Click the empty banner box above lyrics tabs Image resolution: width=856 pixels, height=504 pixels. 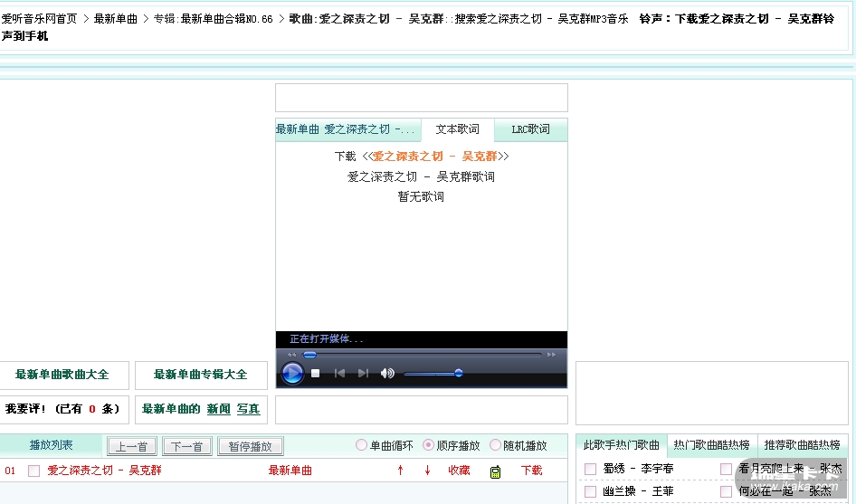pos(422,98)
